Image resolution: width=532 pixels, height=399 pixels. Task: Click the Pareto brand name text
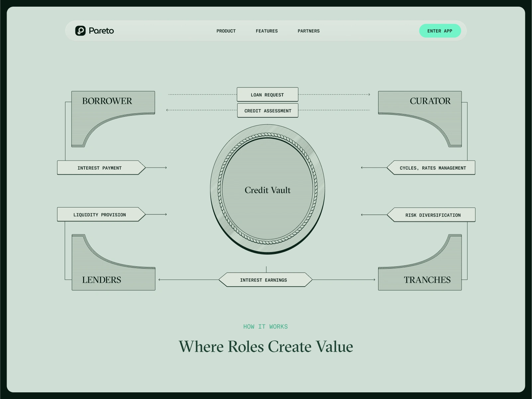point(101,31)
